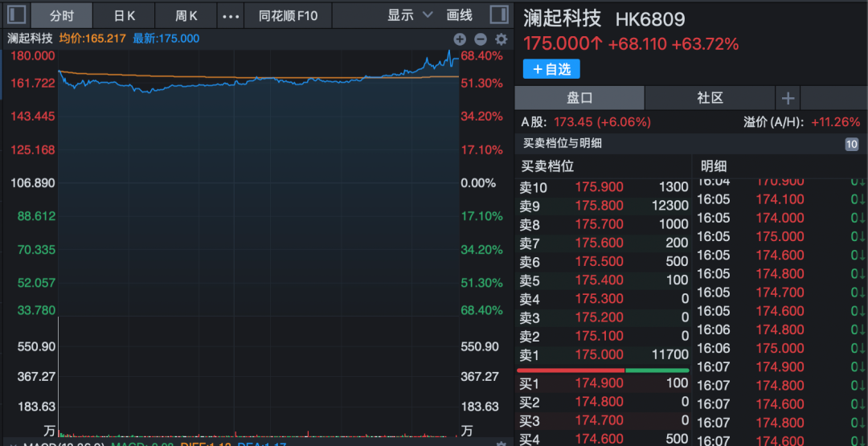The image size is (868, 446).
Task: Select ask level 卖3 at 175.200
Action: 604,317
